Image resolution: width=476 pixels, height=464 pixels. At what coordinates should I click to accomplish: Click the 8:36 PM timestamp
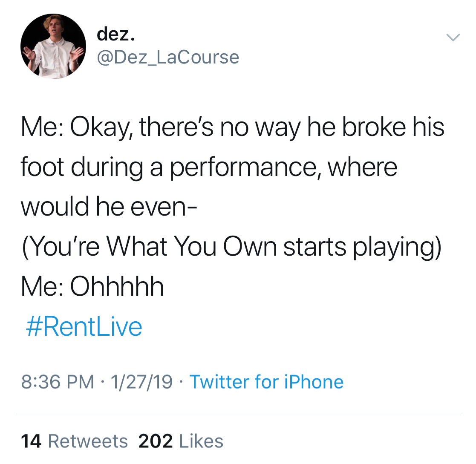(57, 381)
